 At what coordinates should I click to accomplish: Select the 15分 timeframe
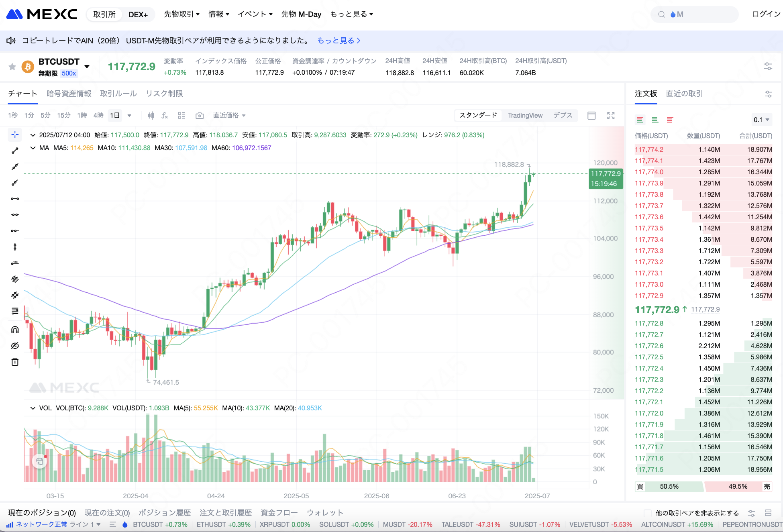(63, 116)
